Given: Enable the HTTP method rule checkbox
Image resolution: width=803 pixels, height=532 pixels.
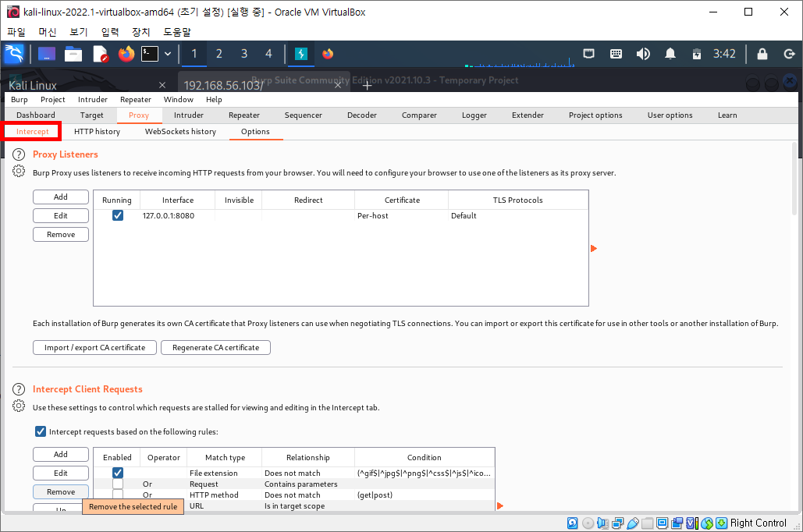Looking at the screenshot, I should (118, 495).
